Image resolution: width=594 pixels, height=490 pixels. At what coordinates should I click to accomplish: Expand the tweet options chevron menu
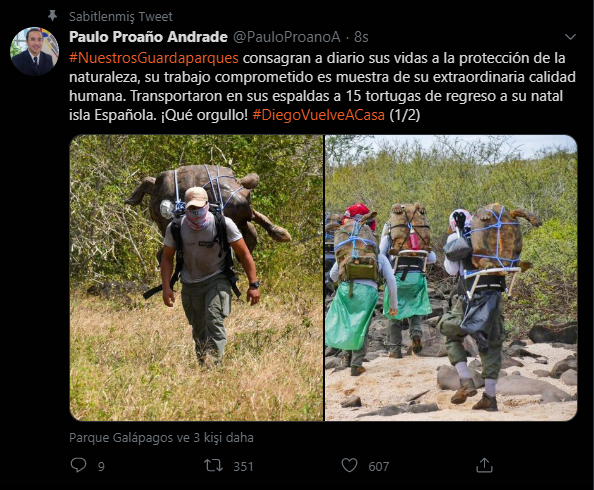coord(570,37)
